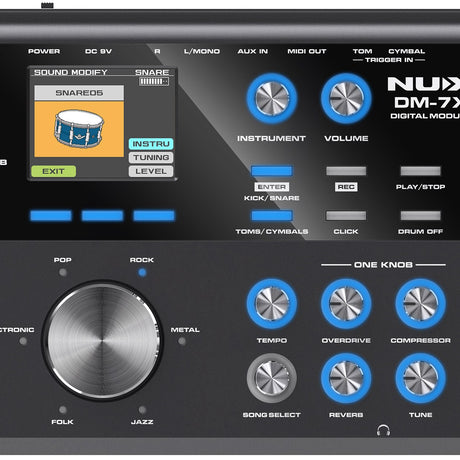This screenshot has height=460, width=460.
Task: Select the ELECTRONIC kit indicator LED
Action: [23, 341]
